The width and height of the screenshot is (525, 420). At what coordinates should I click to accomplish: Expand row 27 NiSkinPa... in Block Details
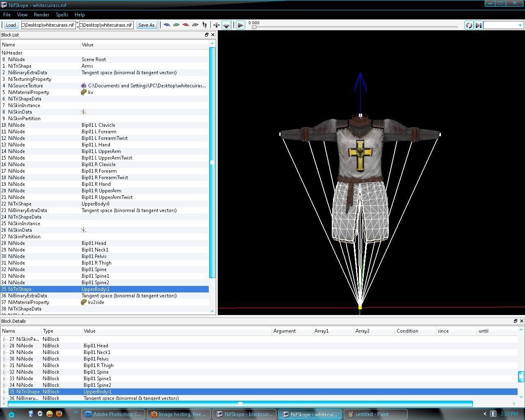coord(5,339)
